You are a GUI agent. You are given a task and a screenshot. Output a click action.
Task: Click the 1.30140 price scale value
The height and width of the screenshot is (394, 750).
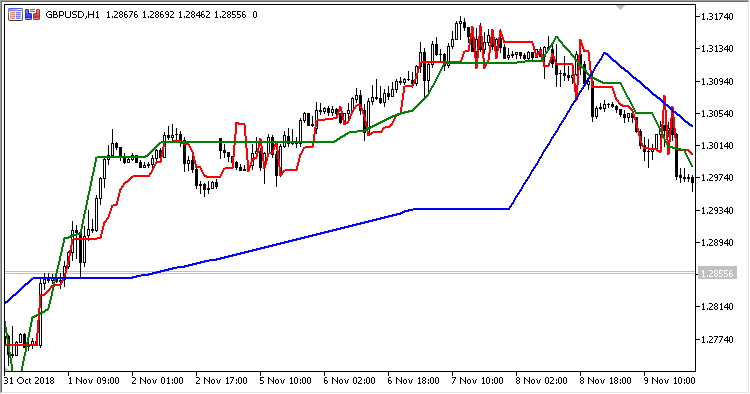click(x=717, y=145)
